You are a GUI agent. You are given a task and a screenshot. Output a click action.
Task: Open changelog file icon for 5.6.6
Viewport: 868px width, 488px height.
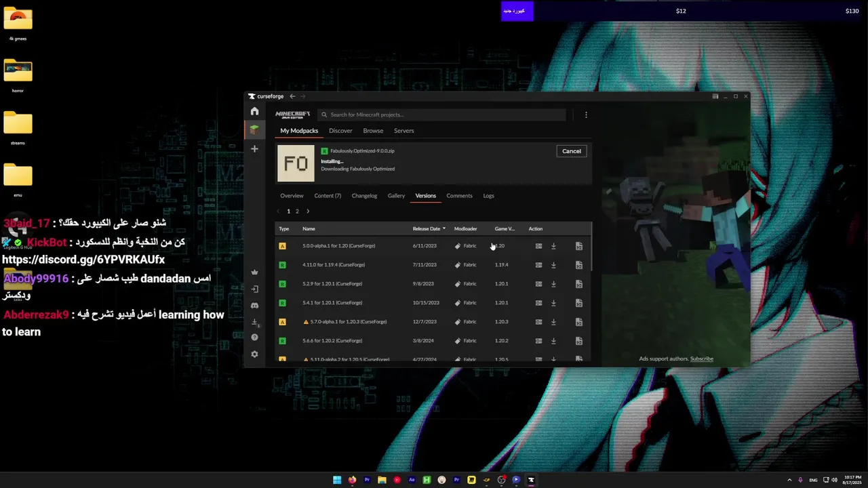pos(578,341)
